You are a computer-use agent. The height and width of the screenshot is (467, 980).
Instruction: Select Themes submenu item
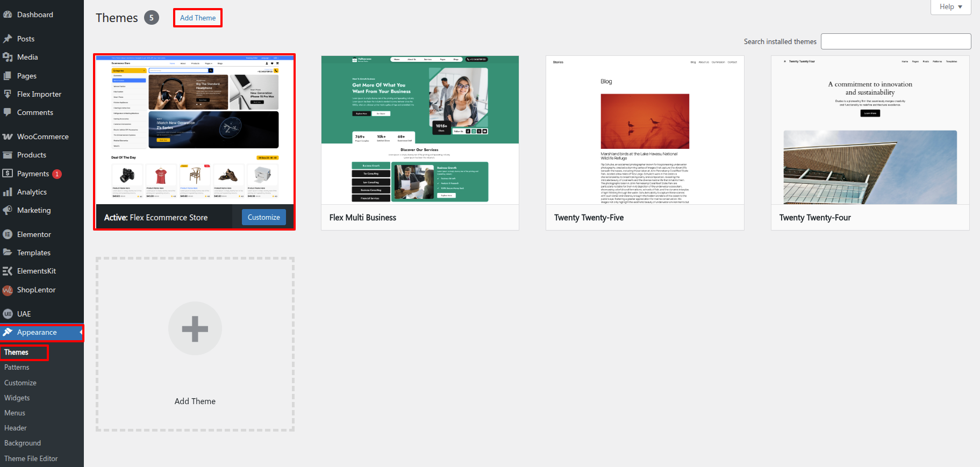[16, 352]
